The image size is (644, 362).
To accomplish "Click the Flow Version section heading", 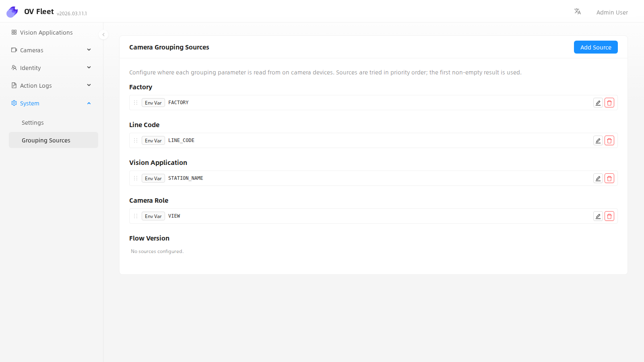I will tap(149, 238).
